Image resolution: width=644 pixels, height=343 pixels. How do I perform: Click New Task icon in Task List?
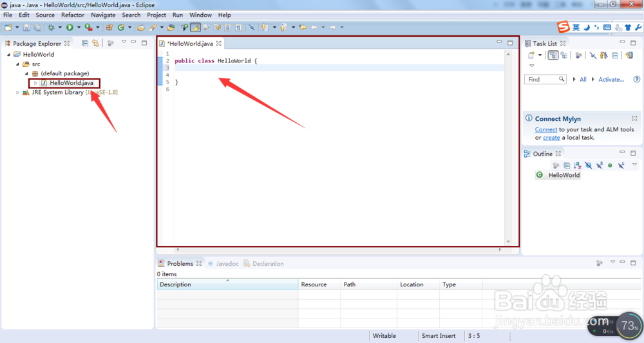[x=531, y=55]
